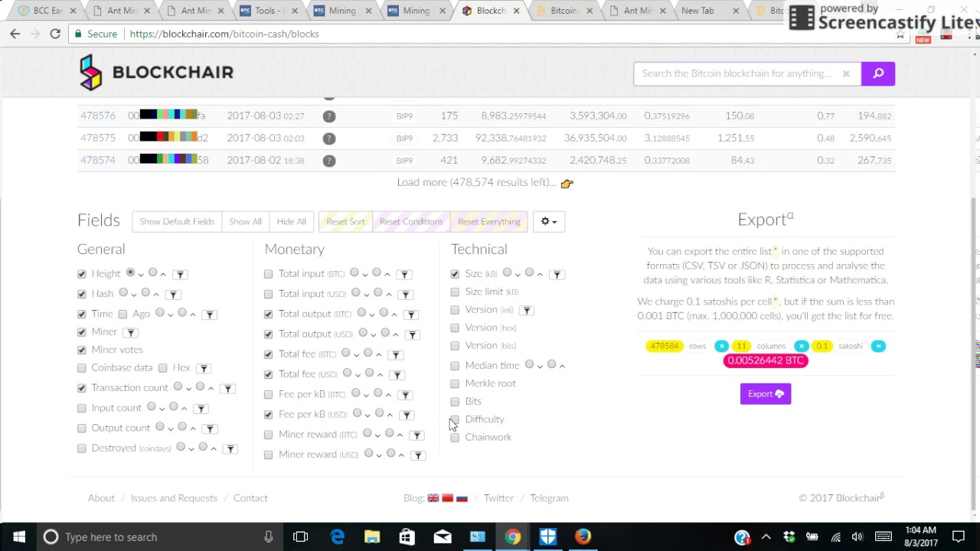Select ascending sort radio for Median time
The height and width of the screenshot is (551, 980).
pos(552,364)
